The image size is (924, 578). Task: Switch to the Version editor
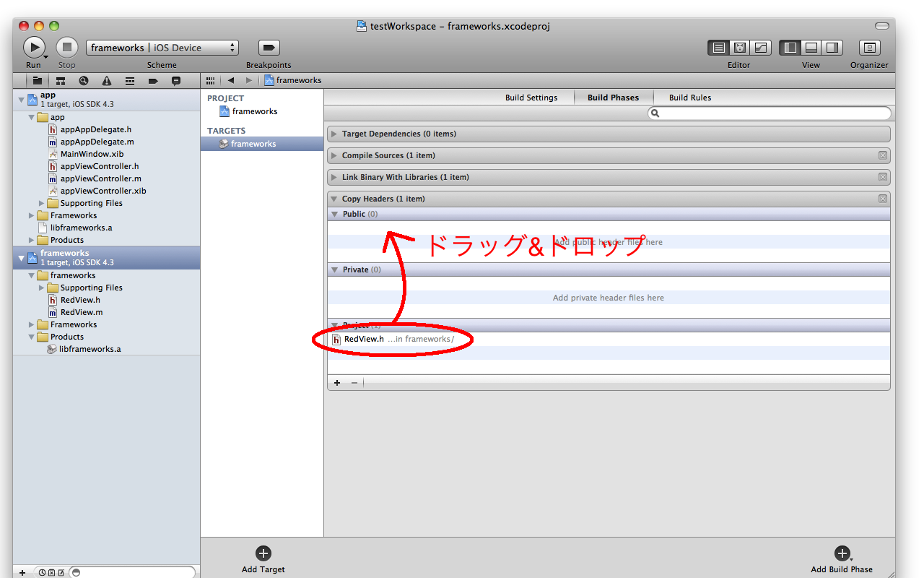[761, 48]
